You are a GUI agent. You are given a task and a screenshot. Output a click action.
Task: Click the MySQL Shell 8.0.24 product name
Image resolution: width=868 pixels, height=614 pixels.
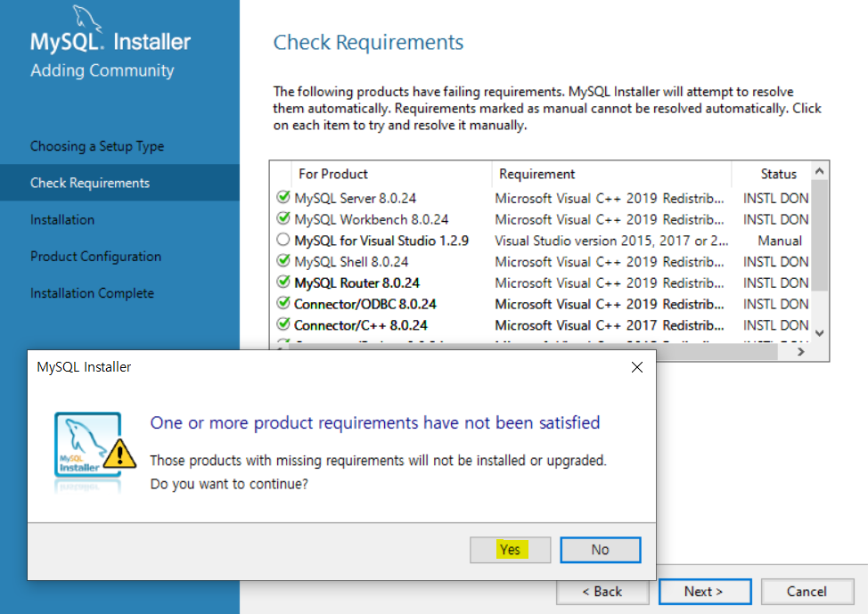point(351,262)
